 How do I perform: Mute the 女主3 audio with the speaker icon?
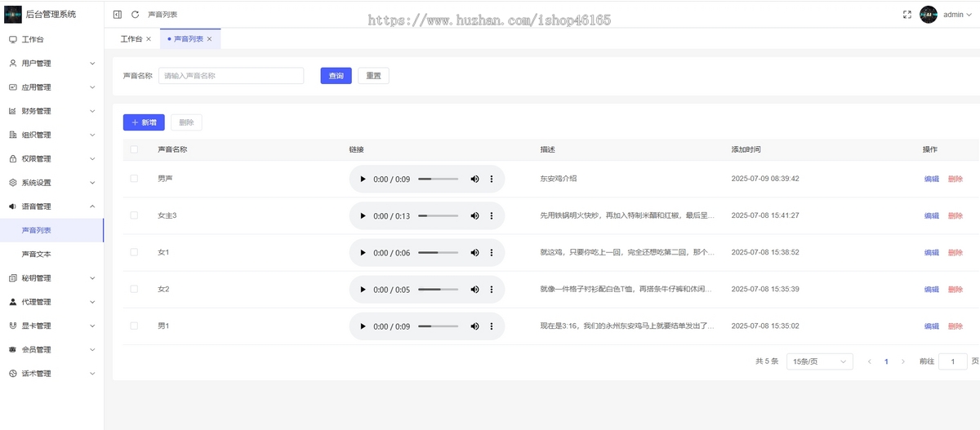474,216
